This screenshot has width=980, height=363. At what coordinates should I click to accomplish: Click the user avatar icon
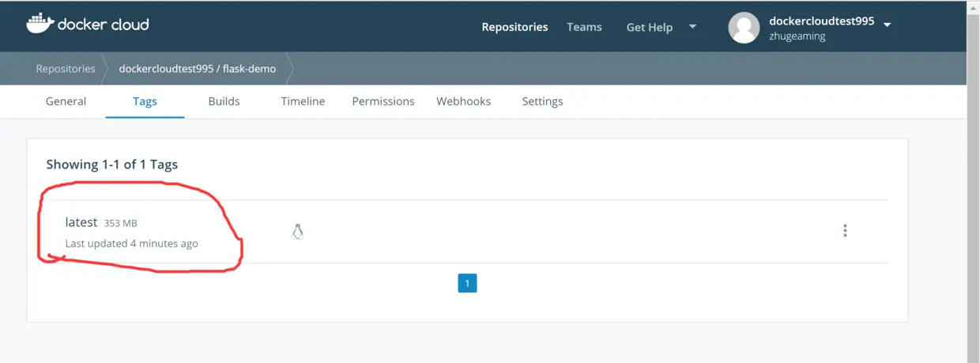tap(744, 28)
